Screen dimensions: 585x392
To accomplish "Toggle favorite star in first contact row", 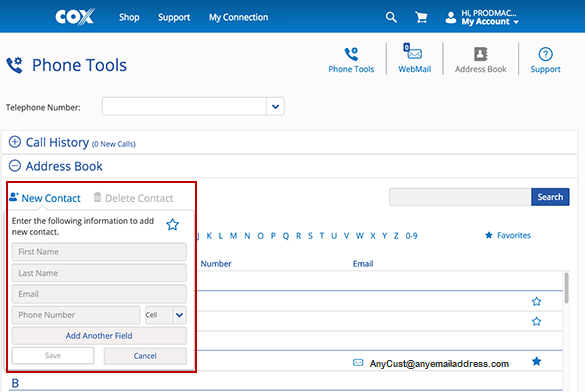I will pyautogui.click(x=536, y=301).
